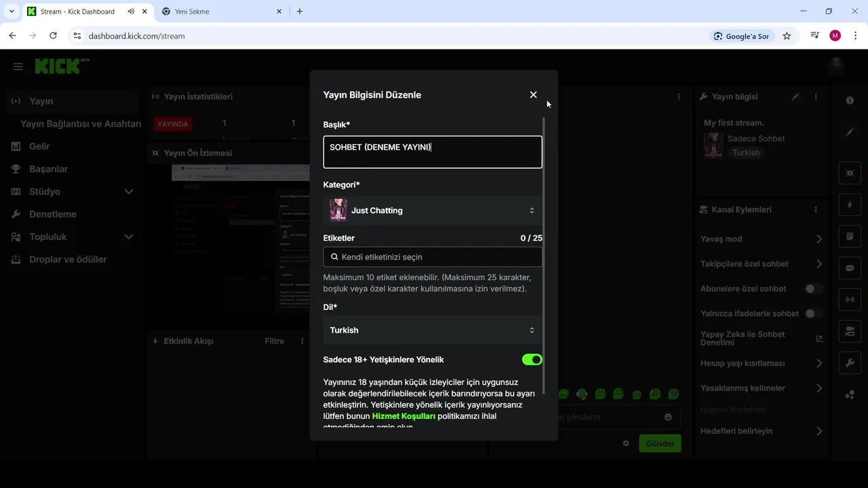Select Yayın in the sidebar

coord(72,101)
